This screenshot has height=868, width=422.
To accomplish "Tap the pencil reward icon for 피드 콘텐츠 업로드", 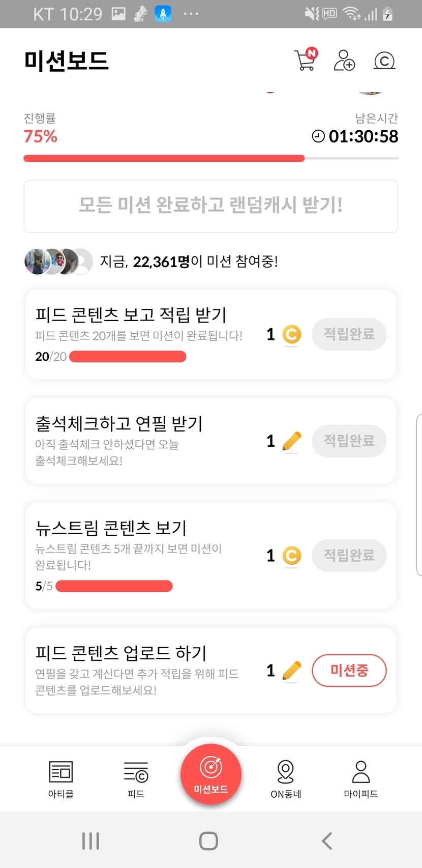I will click(x=291, y=670).
